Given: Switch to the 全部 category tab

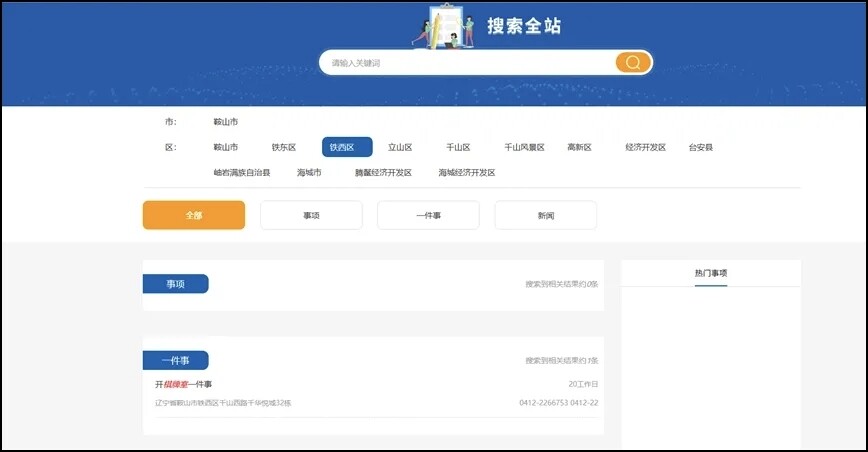Looking at the screenshot, I should point(193,215).
